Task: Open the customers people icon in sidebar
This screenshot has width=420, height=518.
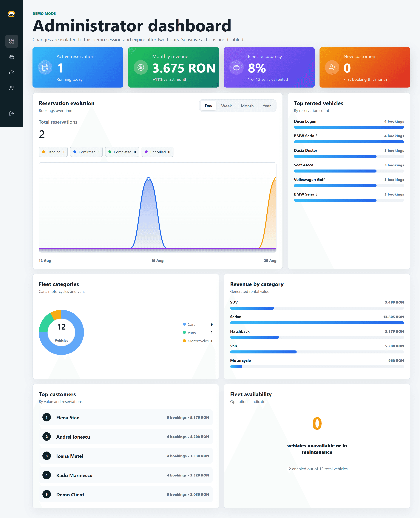Action: 12,88
